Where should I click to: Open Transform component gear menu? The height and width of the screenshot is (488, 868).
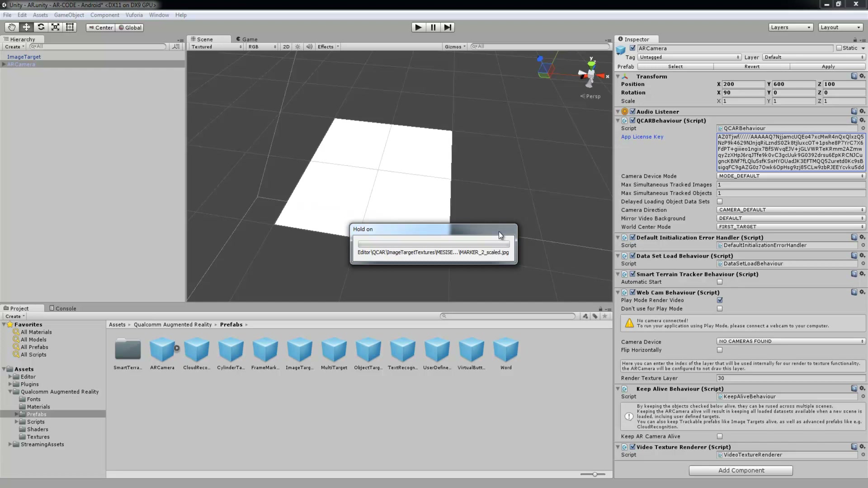point(862,76)
